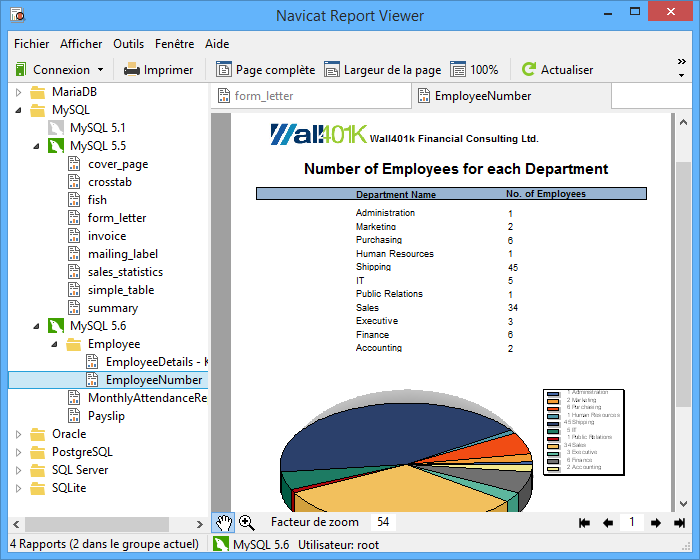
Task: Open the mailing_label report
Action: (123, 254)
